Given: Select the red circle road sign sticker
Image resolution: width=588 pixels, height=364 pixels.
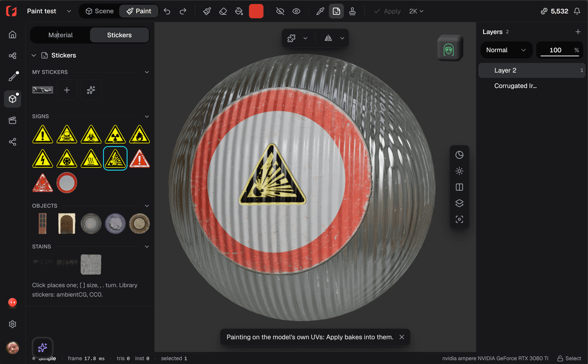Looking at the screenshot, I should [x=67, y=183].
